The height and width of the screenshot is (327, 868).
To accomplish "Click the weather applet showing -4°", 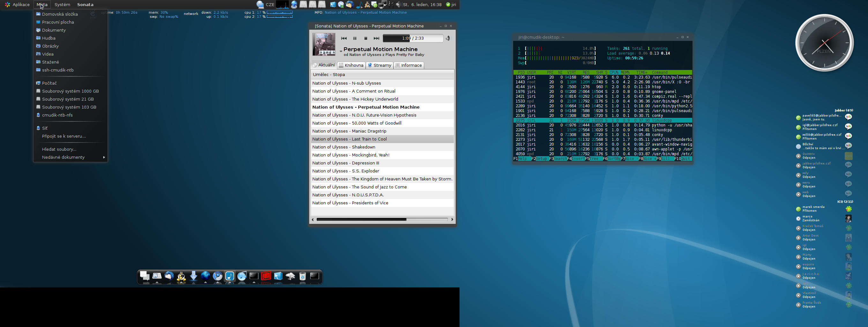I will [x=290, y=277].
